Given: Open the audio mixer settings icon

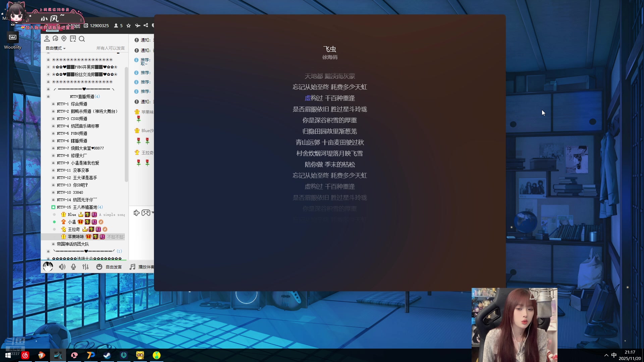Looking at the screenshot, I should [86, 267].
